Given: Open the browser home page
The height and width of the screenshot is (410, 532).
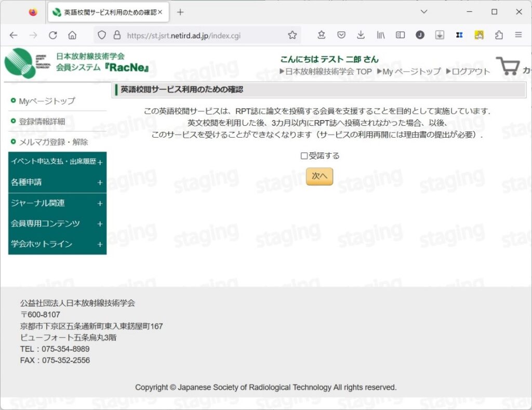Looking at the screenshot, I should 73,35.
